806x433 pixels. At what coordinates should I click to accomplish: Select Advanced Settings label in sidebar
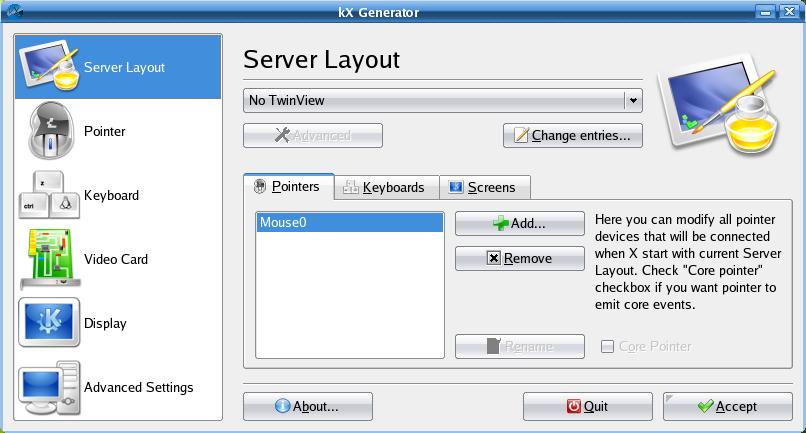(139, 387)
